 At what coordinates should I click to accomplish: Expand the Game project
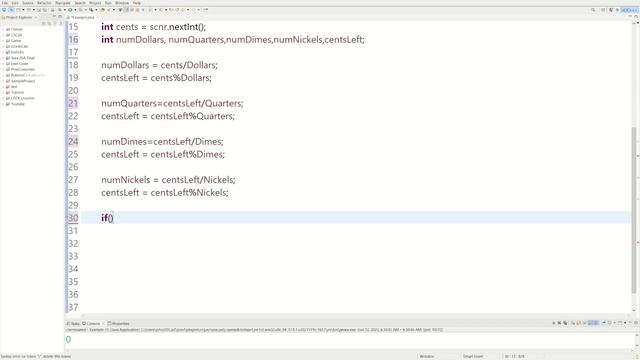3,41
